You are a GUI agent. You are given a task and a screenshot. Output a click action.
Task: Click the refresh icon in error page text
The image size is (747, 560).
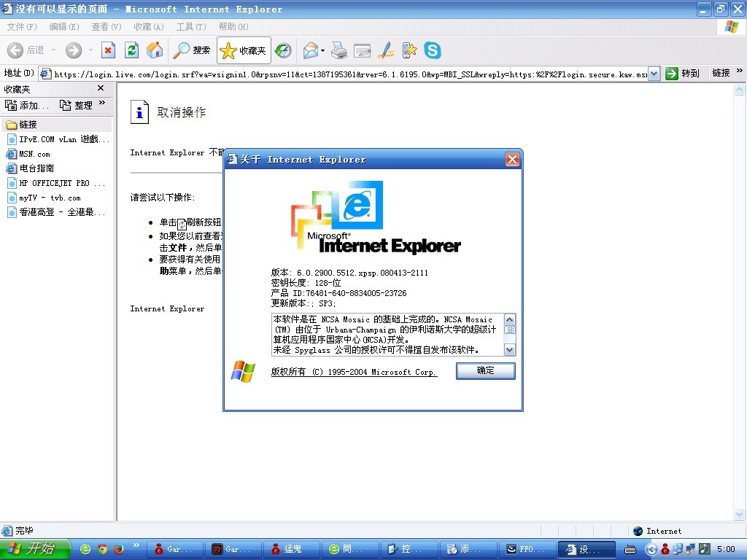(182, 224)
